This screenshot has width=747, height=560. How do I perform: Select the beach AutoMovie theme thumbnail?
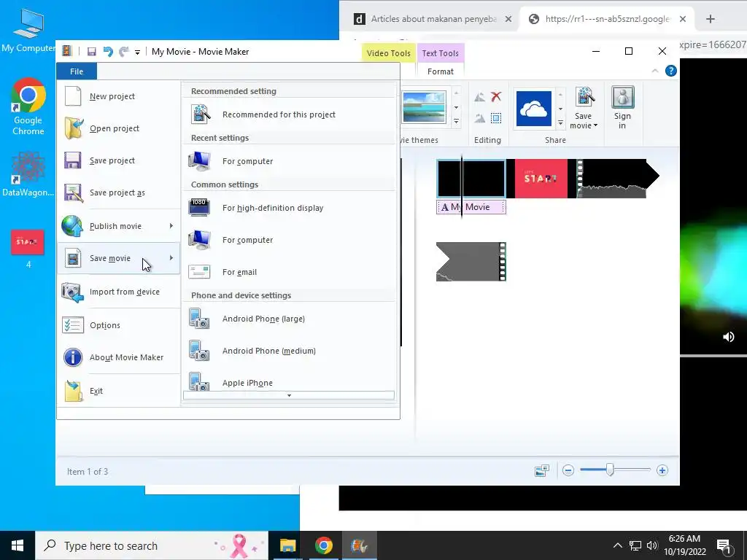click(424, 107)
